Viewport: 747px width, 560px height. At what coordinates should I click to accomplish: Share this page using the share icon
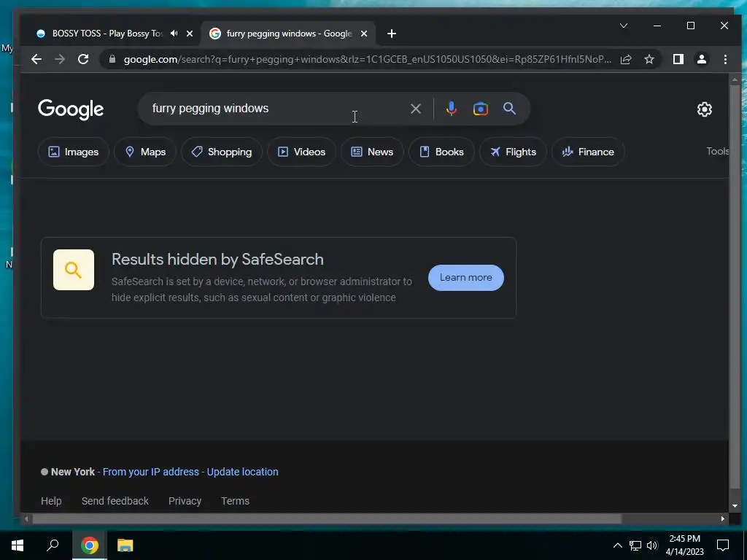click(626, 59)
